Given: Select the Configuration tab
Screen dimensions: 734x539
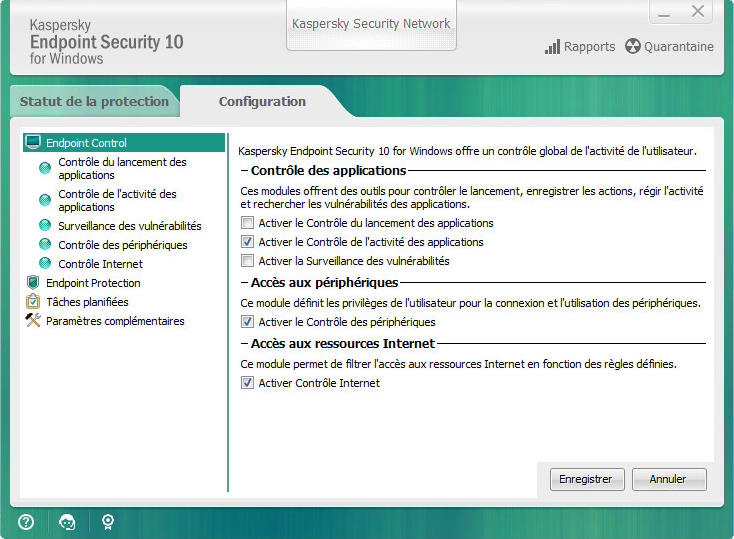Looking at the screenshot, I should (x=262, y=101).
